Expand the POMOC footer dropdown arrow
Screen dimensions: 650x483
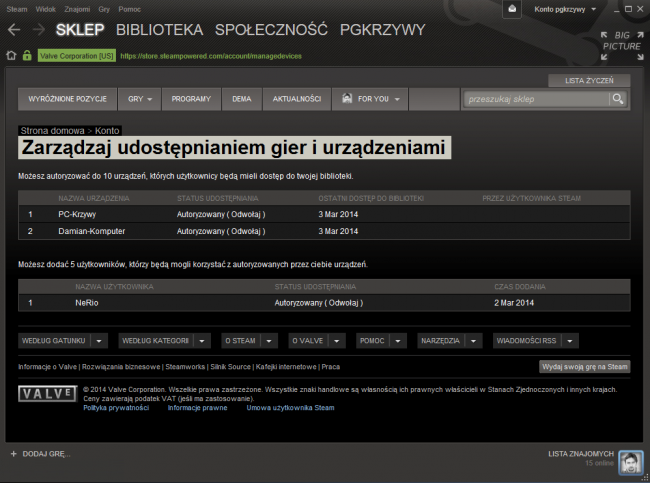click(398, 341)
